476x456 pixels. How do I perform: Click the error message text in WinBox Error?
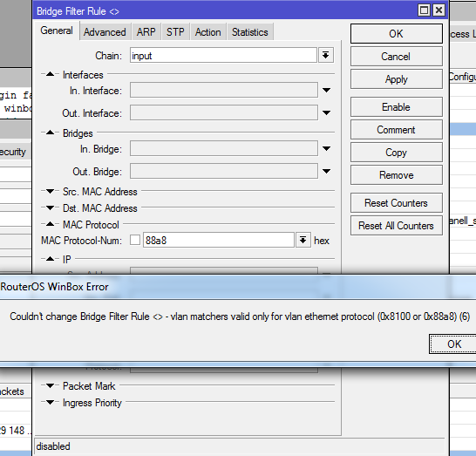point(240,316)
